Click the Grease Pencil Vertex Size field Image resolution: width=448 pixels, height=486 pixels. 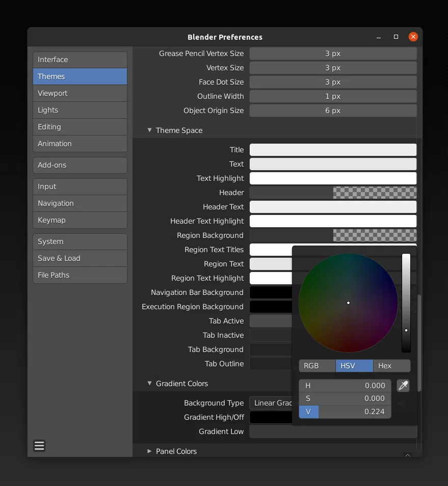click(333, 53)
